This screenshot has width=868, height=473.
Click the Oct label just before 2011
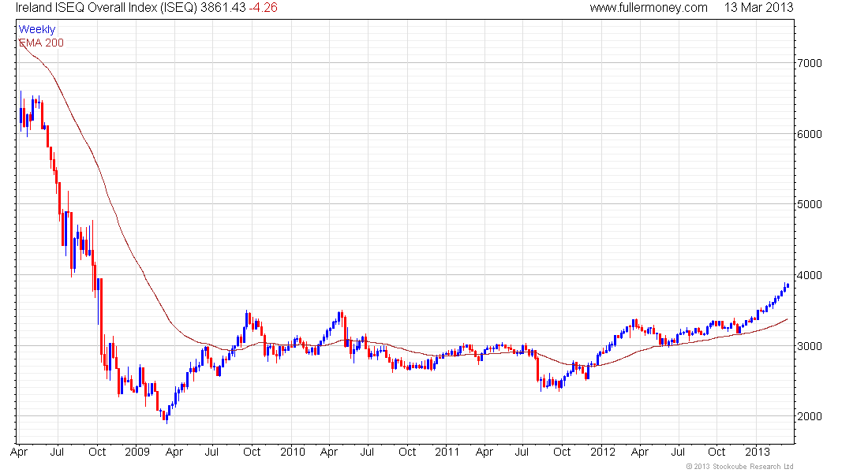click(407, 452)
